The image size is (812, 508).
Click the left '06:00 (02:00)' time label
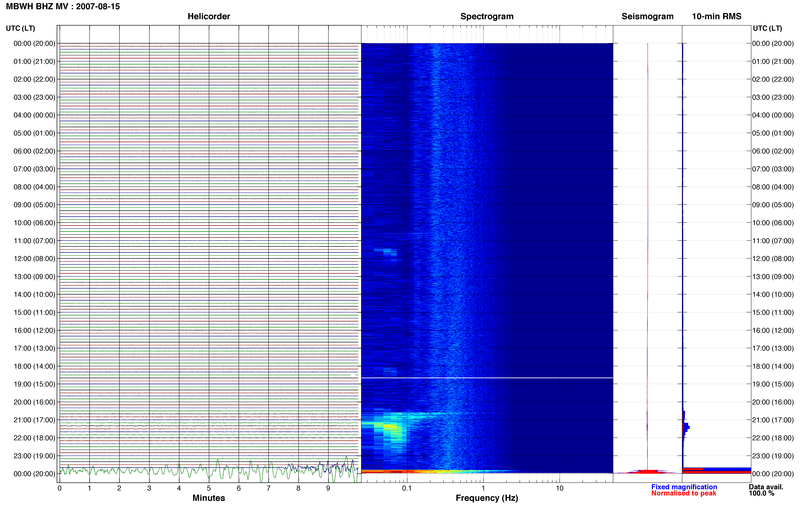coord(34,151)
